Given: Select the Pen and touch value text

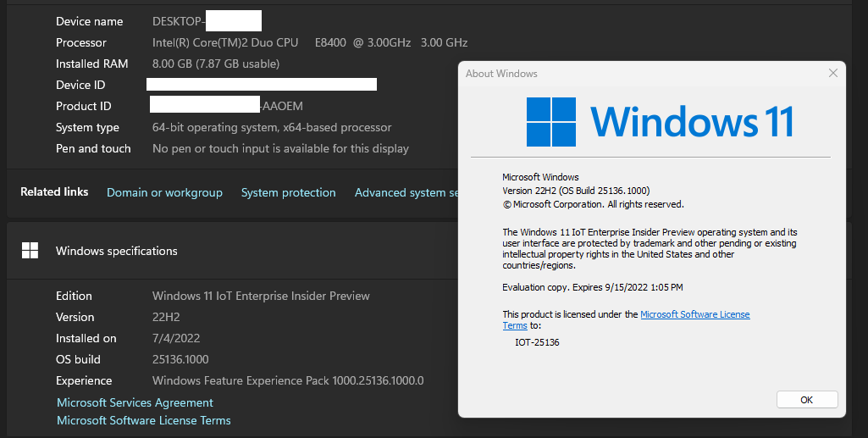Looking at the screenshot, I should 280,148.
